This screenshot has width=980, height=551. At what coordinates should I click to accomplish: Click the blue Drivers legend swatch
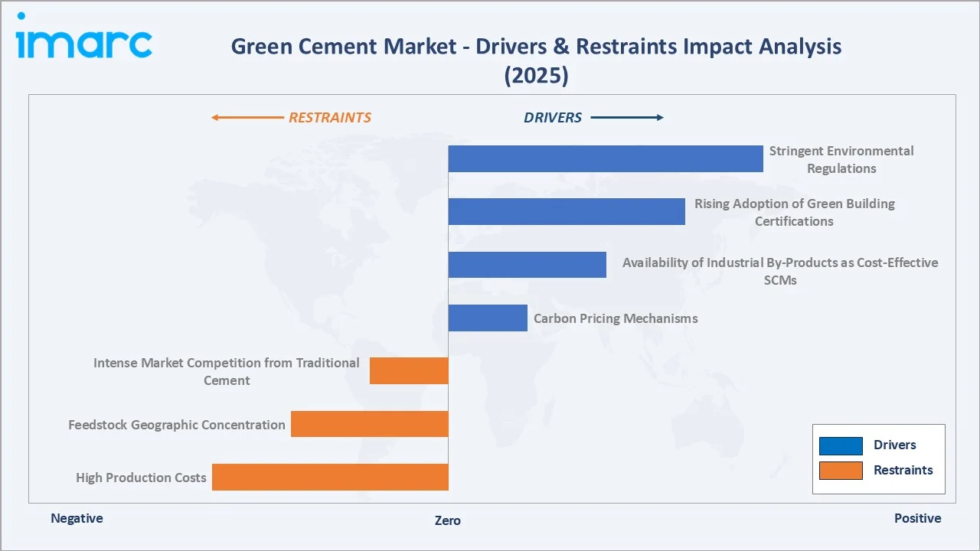click(x=840, y=445)
